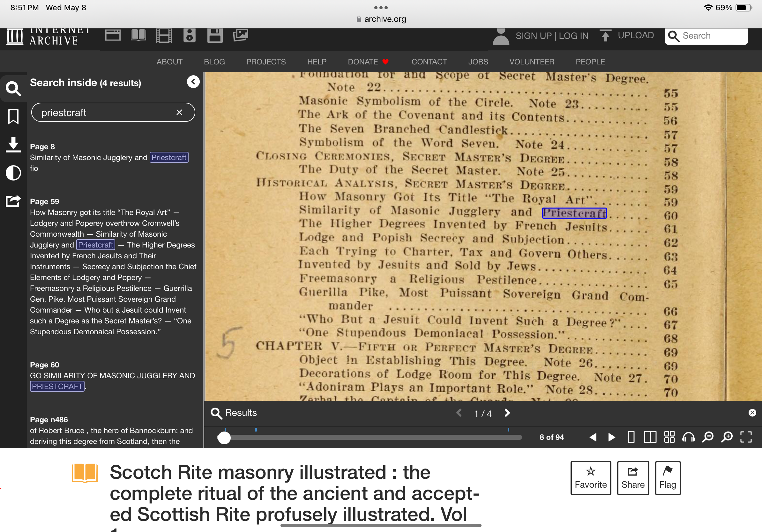762x532 pixels.
Task: Open the Internet Archive home logo
Action: coord(48,36)
